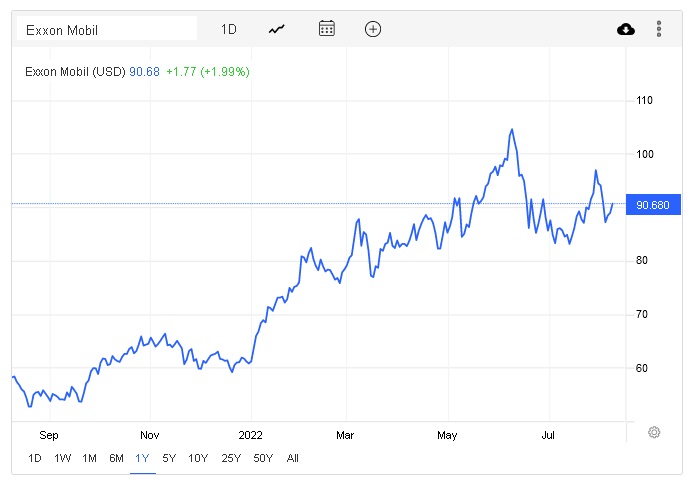Select the 1D time range
The image size is (687, 480).
35,459
